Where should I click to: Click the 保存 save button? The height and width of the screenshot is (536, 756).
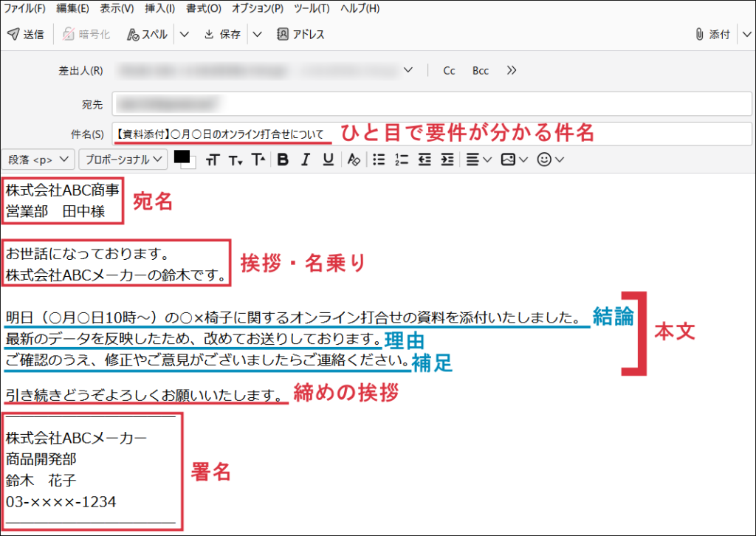coord(222,34)
